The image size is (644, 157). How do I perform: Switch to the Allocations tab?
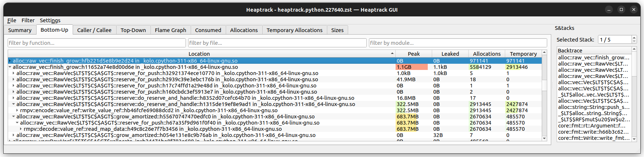click(x=244, y=30)
